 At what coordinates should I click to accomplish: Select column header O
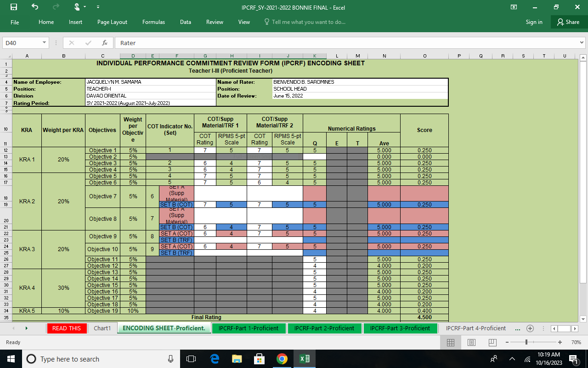click(x=424, y=56)
